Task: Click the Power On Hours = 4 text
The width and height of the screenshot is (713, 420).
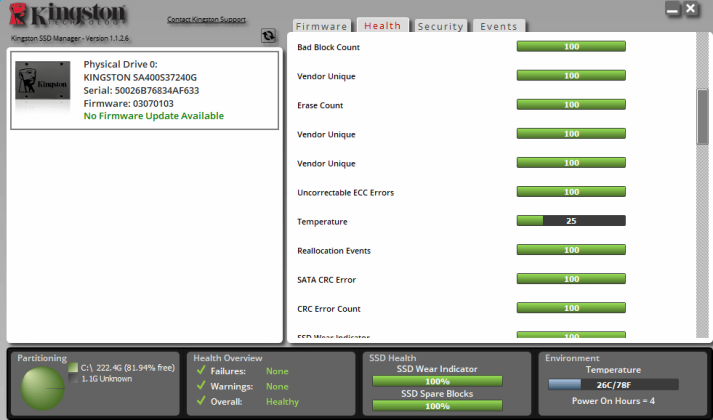Action: [613, 401]
